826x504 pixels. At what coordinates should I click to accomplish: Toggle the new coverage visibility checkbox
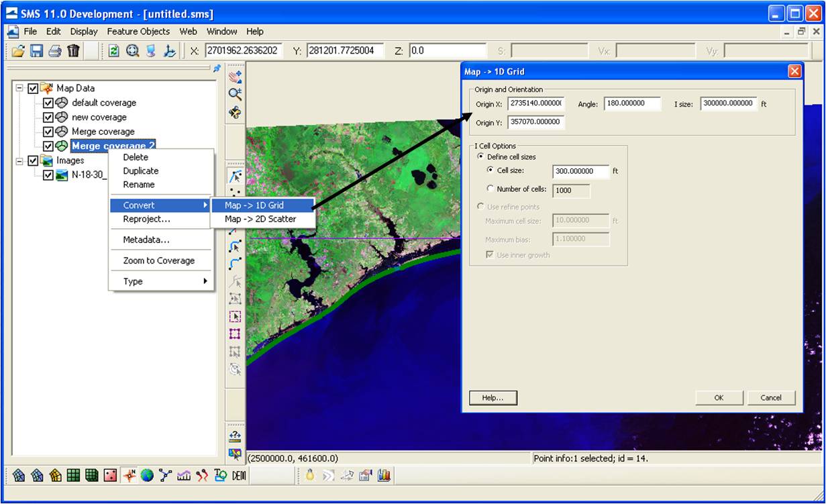click(x=48, y=117)
